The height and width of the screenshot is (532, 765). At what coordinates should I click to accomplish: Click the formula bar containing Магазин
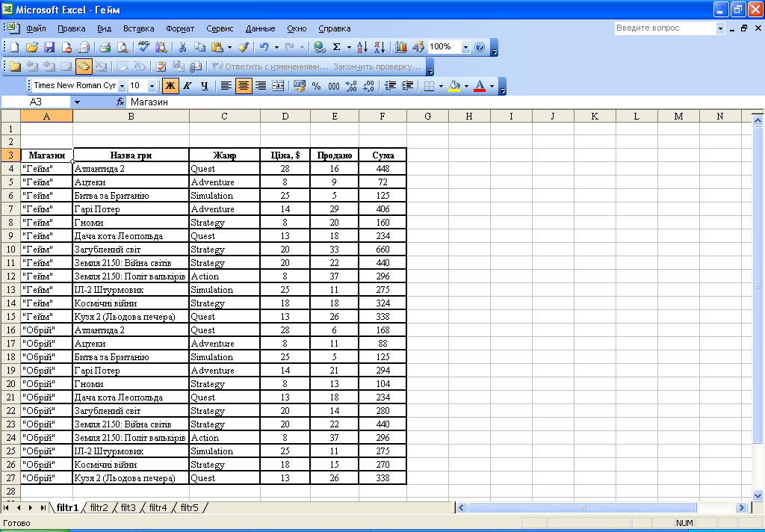[445, 102]
